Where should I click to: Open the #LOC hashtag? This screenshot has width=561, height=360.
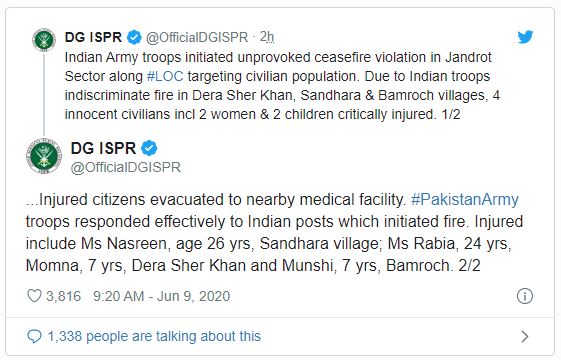165,76
